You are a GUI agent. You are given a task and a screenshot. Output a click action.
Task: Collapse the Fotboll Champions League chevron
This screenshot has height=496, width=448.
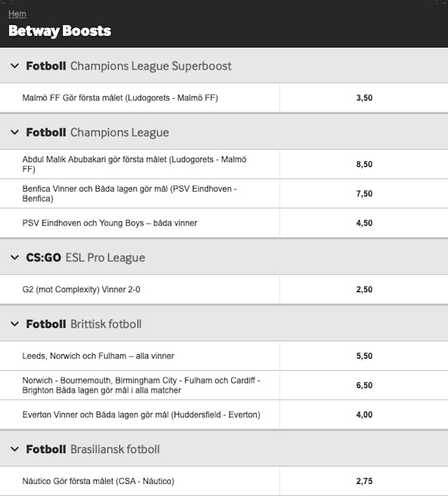pyautogui.click(x=14, y=132)
